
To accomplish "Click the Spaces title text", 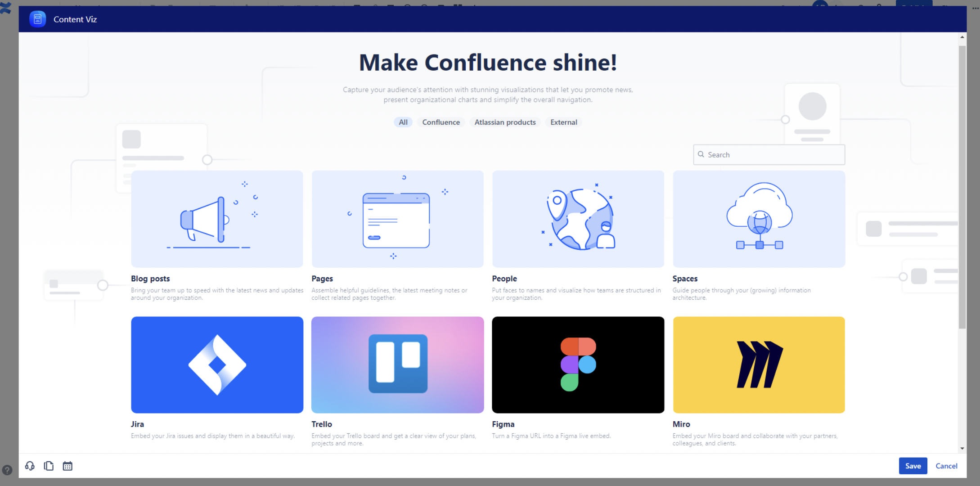I will click(x=685, y=279).
